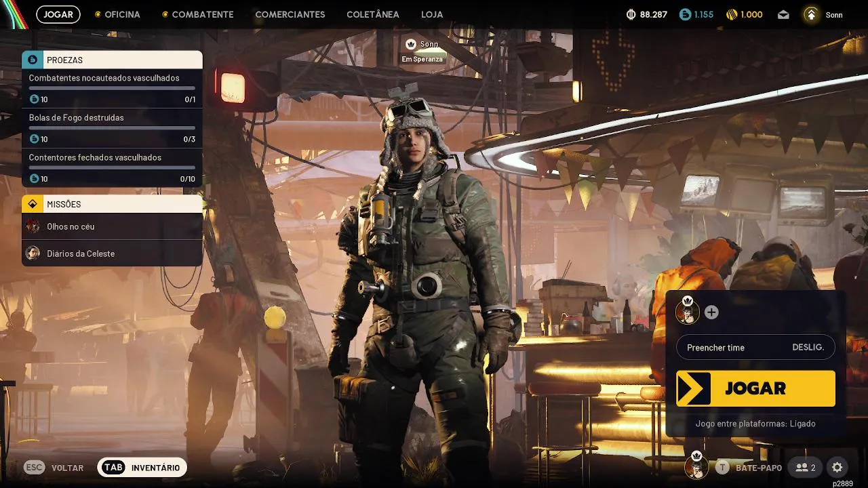868x488 pixels.
Task: Click the Combatentes nocauteados progress bar
Action: 112,88
